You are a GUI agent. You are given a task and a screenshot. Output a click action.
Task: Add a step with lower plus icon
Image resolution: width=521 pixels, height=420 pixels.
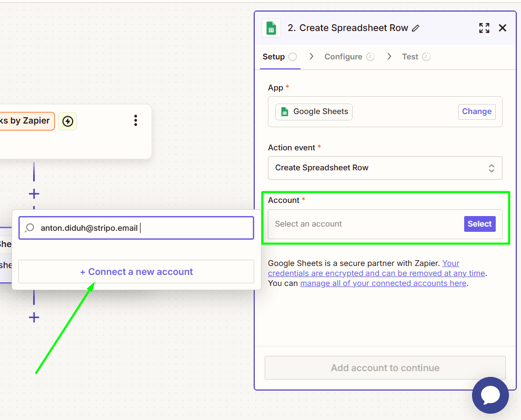34,317
